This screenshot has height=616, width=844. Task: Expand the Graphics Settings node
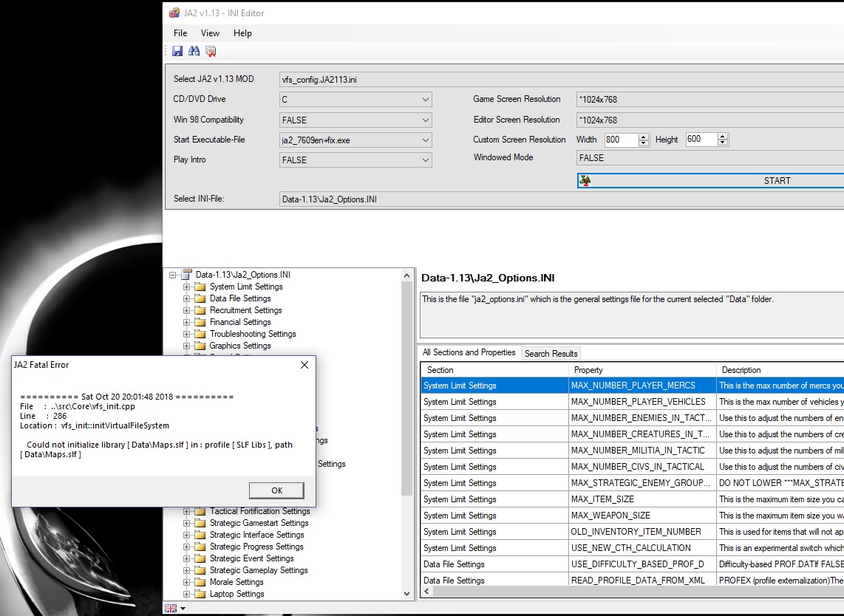point(186,346)
